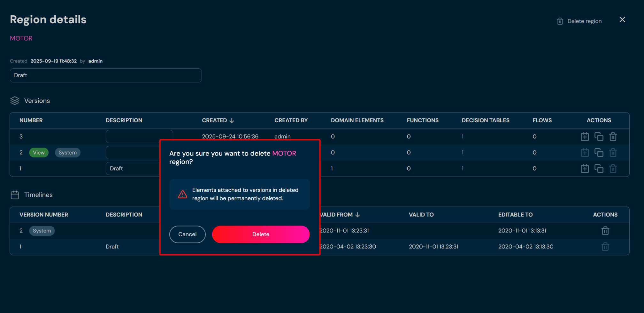Screen dimensions: 644x313
Task: Click add timeline icon for version 1
Action: (585, 169)
